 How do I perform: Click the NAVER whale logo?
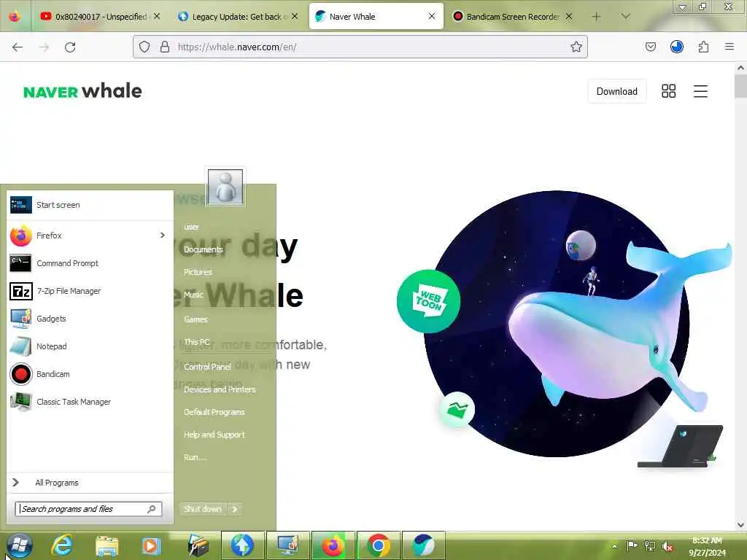82,90
